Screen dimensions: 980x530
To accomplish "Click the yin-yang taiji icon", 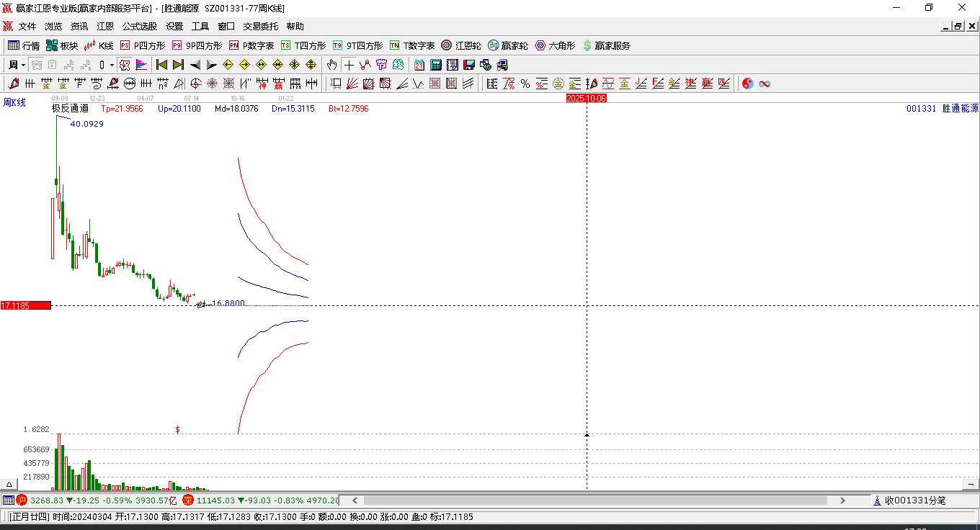I will tap(747, 84).
